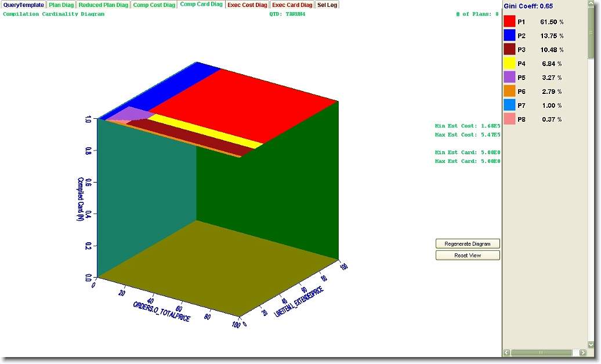Viewport: 601px width, 364px height.
Task: Select the orange P6 plan swatch
Action: tap(509, 91)
